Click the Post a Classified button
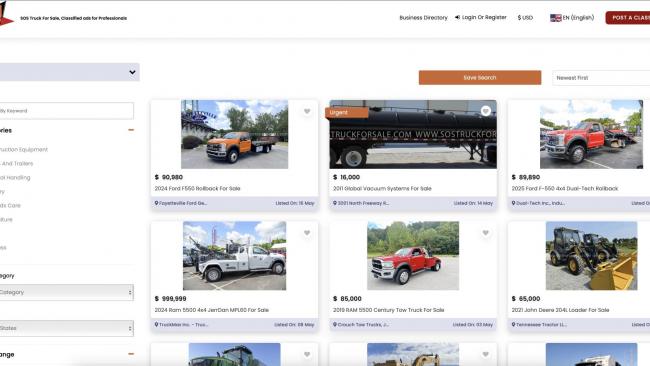This screenshot has height=366, width=650. (x=628, y=18)
